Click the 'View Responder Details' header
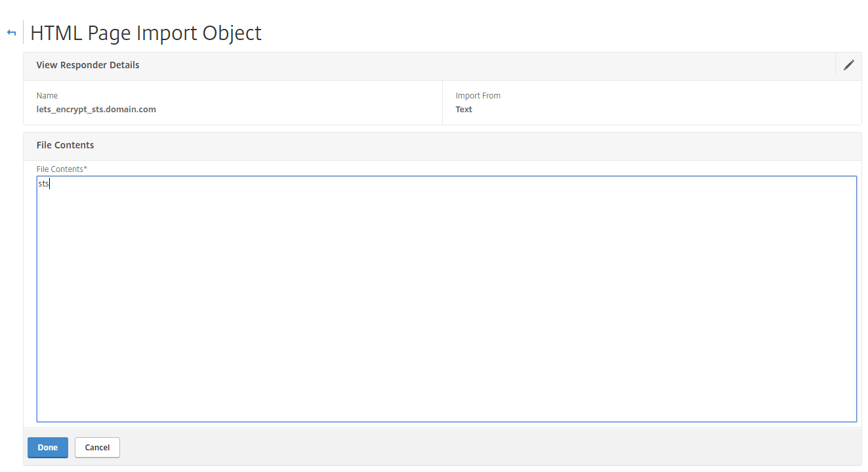Image resolution: width=868 pixels, height=472 pixels. [88, 65]
